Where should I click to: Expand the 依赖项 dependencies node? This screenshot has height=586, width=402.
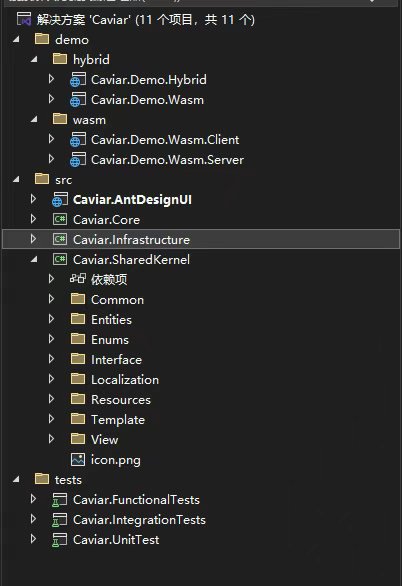pos(52,278)
